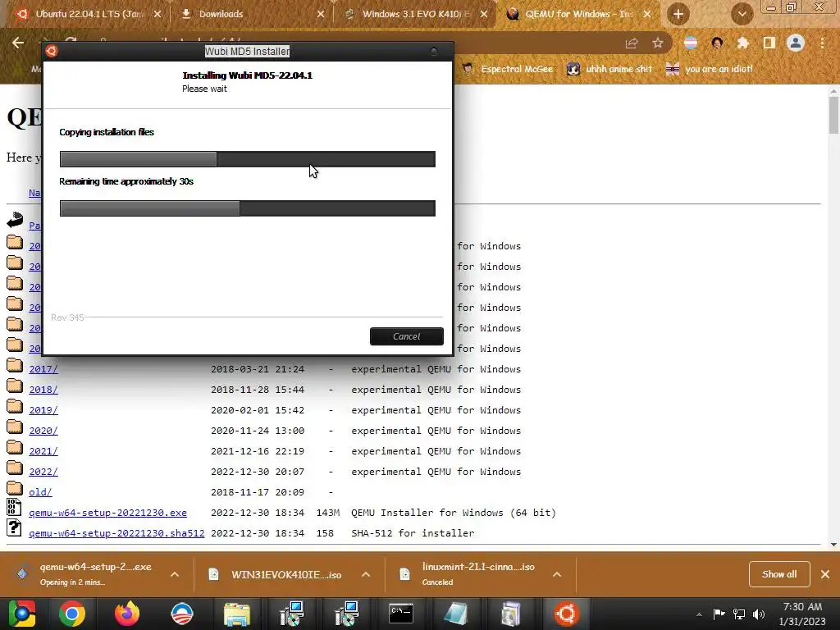The height and width of the screenshot is (630, 840).
Task: Open Chrome three-dot menu
Action: pyautogui.click(x=822, y=43)
